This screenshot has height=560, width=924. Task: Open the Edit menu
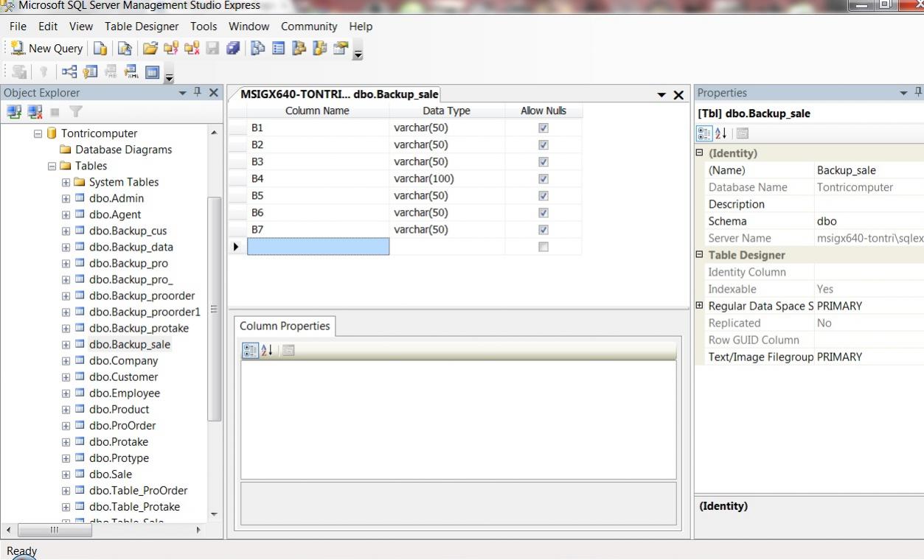pyautogui.click(x=48, y=26)
